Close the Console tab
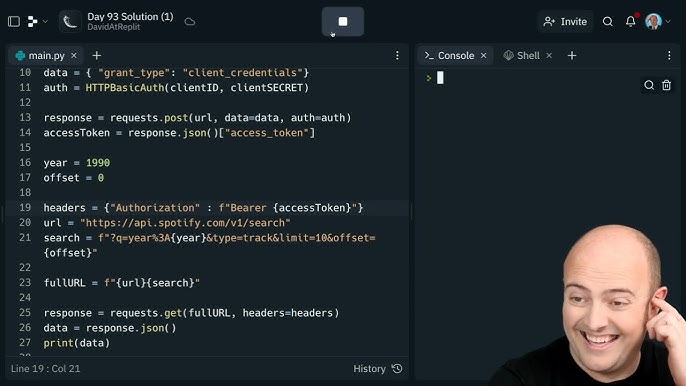The width and height of the screenshot is (686, 386). point(483,56)
